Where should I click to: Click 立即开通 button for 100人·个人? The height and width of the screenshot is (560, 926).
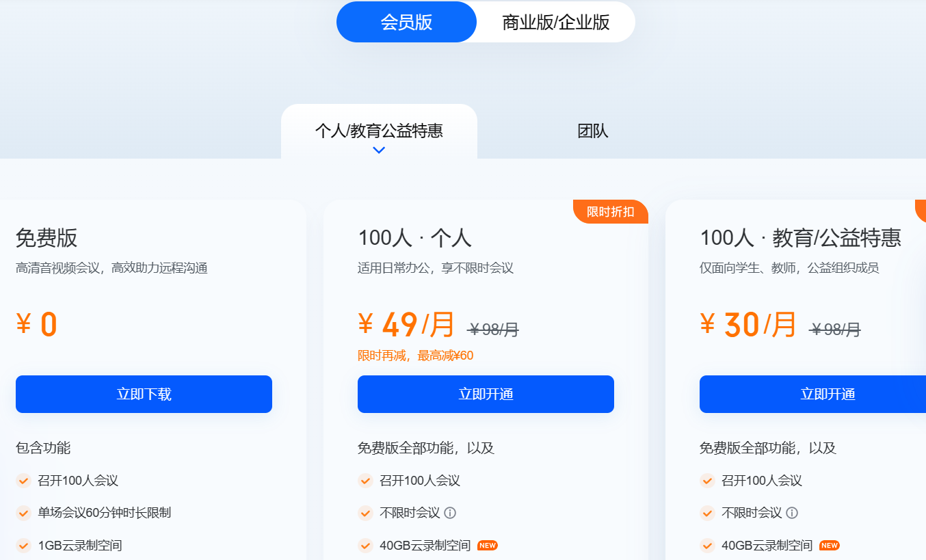pos(486,394)
